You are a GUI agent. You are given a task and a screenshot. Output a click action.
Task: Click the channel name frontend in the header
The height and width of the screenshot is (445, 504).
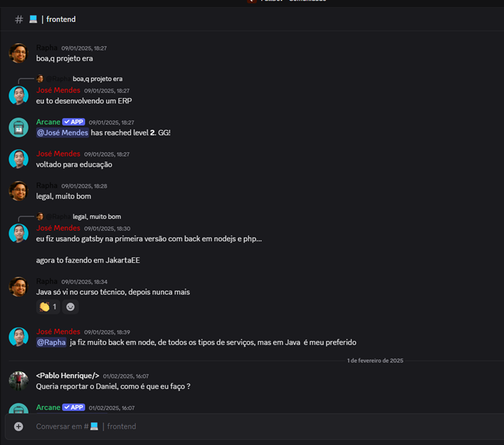pos(61,19)
